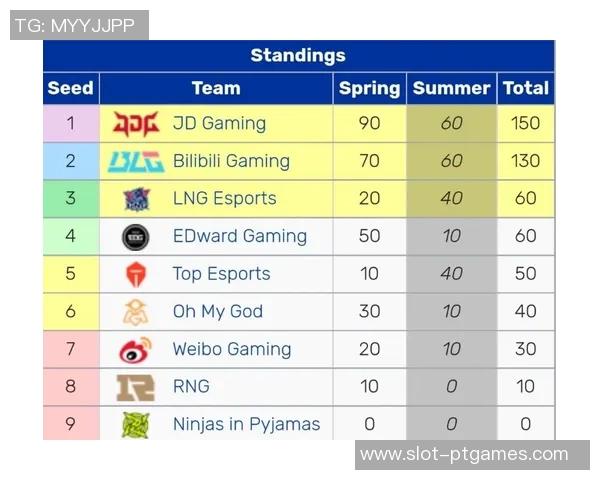Click the seed 1 purple cell
600x480 pixels.
[x=70, y=124]
